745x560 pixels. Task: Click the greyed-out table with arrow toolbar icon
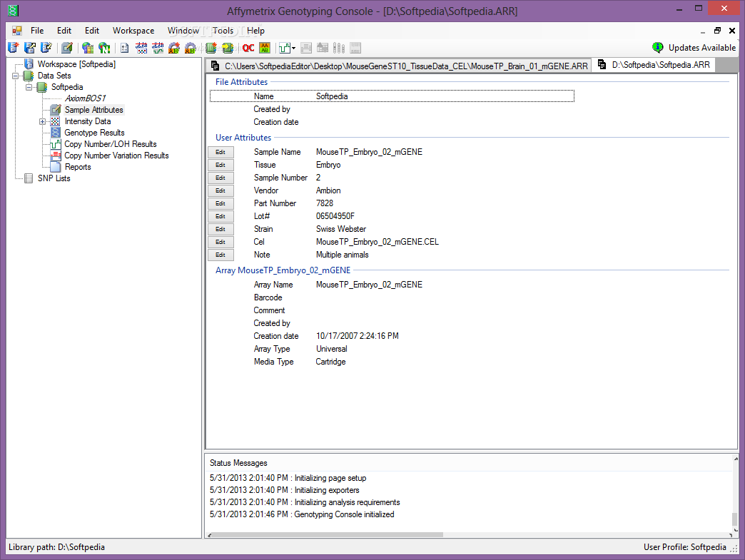323,48
